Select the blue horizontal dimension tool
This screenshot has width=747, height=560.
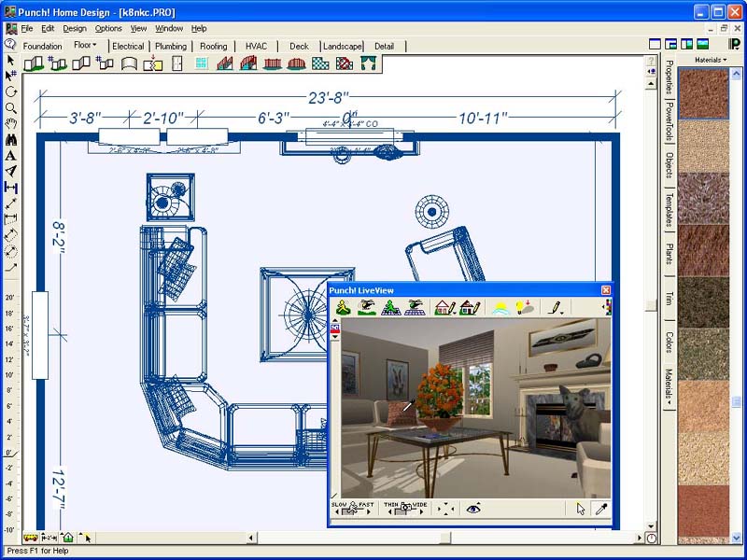pyautogui.click(x=10, y=188)
